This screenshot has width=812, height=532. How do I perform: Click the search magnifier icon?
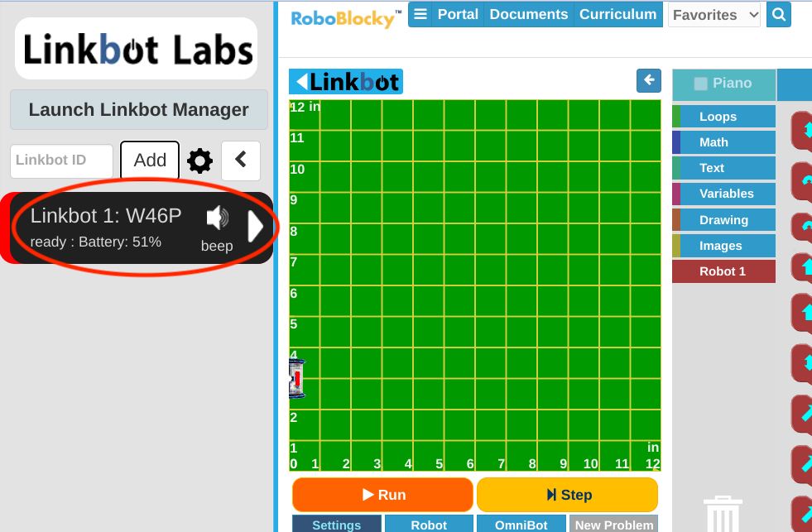click(778, 15)
